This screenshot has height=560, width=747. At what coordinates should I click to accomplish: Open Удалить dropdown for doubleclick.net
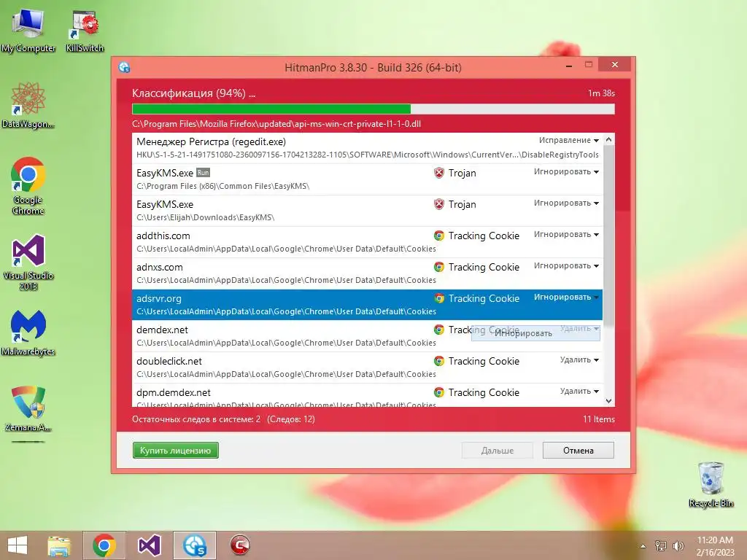click(x=579, y=359)
